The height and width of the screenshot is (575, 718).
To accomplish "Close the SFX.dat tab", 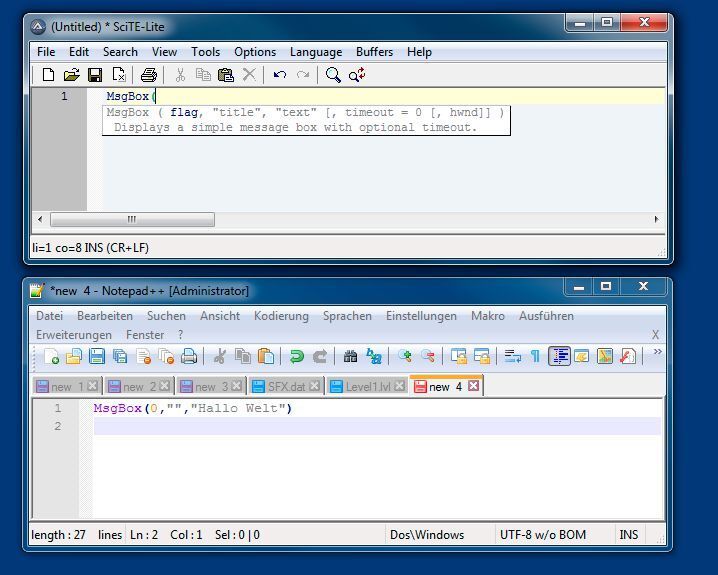I will tap(314, 386).
